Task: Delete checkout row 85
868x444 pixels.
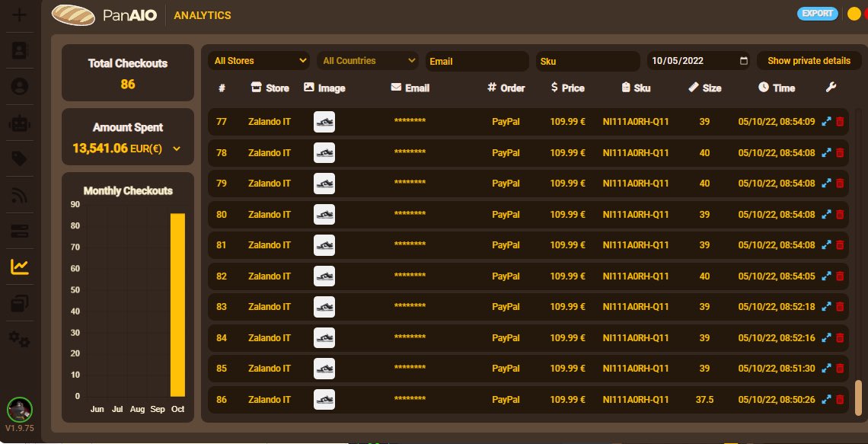Action: [x=840, y=368]
